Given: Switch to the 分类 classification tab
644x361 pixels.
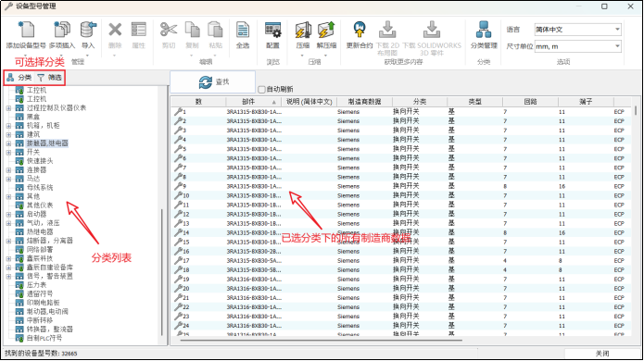Looking at the screenshot, I should point(19,77).
